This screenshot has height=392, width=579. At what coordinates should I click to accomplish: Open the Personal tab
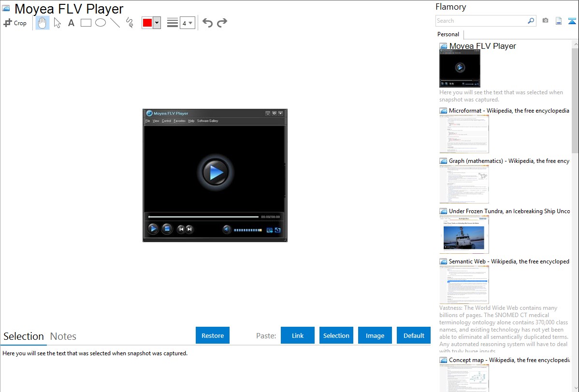click(x=448, y=34)
